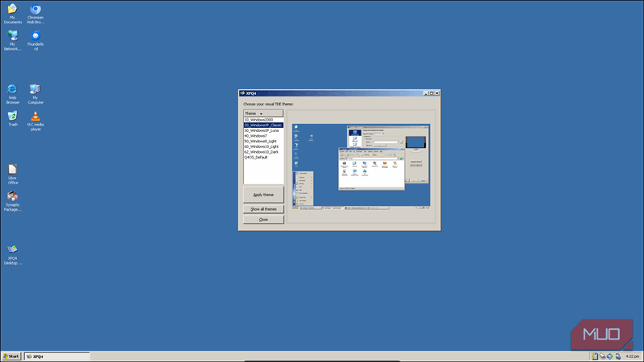
Task: Open the XPQ4 Desktop shortcut icon
Action: (13, 249)
